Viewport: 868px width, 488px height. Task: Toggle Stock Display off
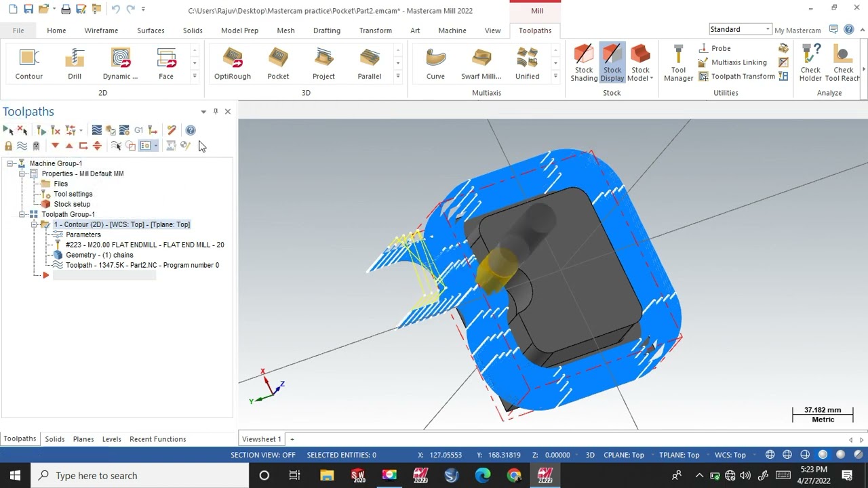612,63
